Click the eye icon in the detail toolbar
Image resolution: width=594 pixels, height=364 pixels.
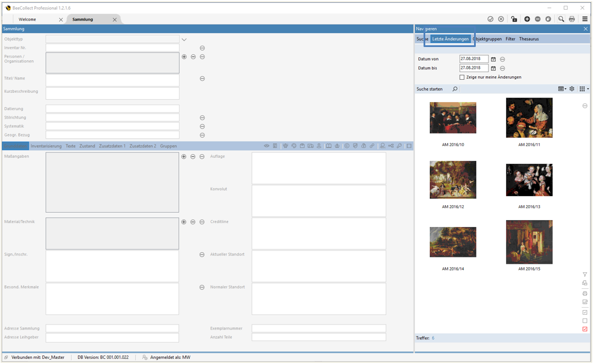(266, 146)
